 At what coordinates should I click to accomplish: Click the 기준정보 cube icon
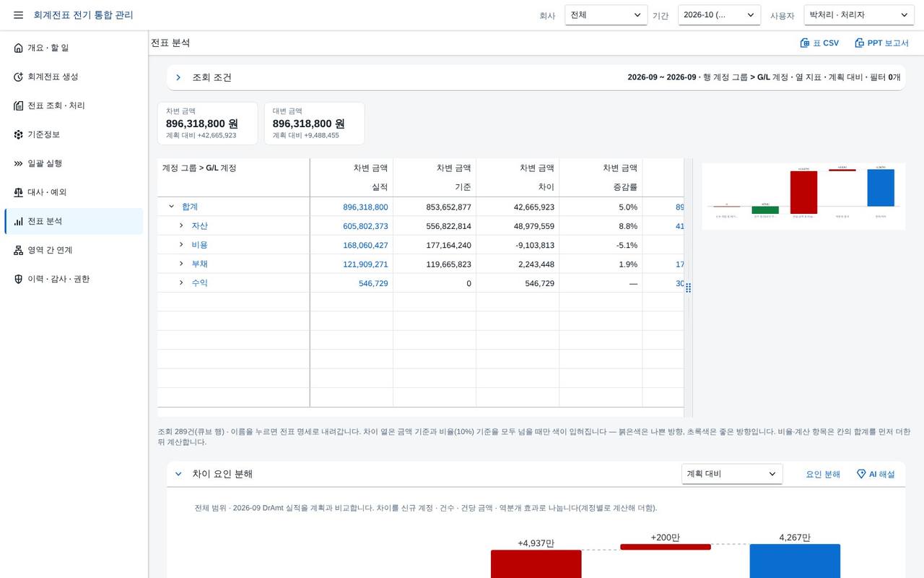(19, 134)
